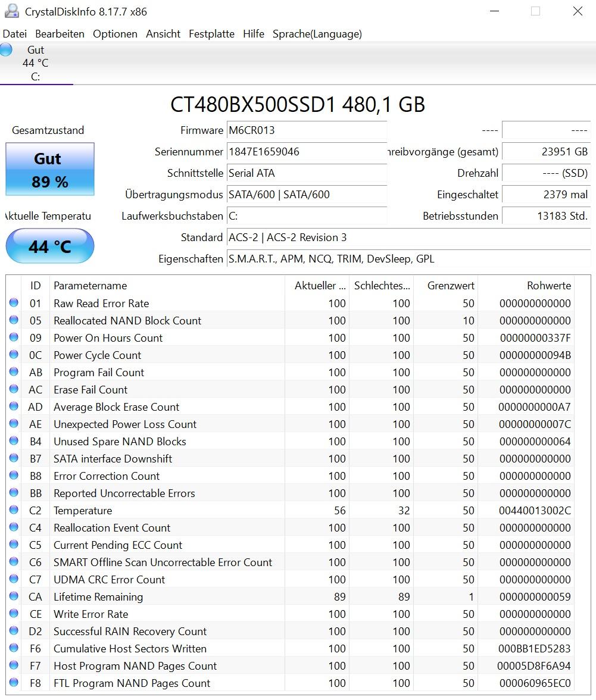The image size is (596, 700).
Task: Click the status orb for Erase Fail Count
Action: [14, 389]
